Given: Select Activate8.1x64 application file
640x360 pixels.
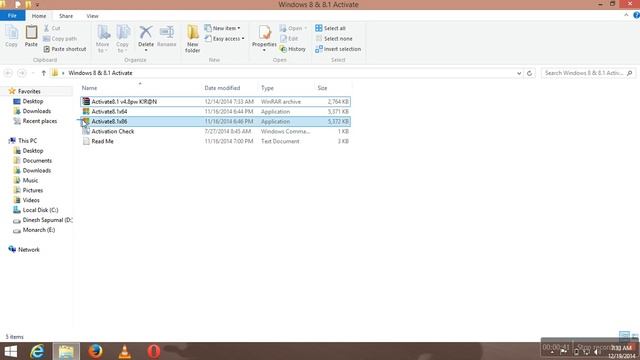Looking at the screenshot, I should click(x=215, y=111).
